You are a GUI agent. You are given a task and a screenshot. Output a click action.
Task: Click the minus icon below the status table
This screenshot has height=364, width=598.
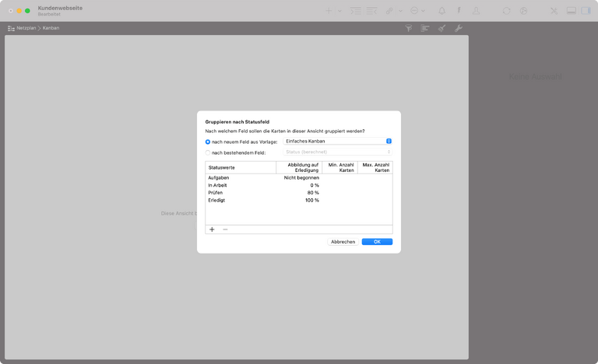pyautogui.click(x=225, y=229)
